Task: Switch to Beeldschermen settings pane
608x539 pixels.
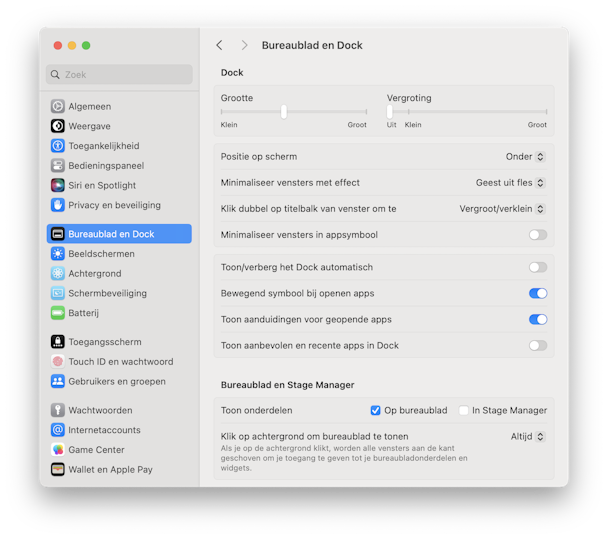Action: click(119, 254)
